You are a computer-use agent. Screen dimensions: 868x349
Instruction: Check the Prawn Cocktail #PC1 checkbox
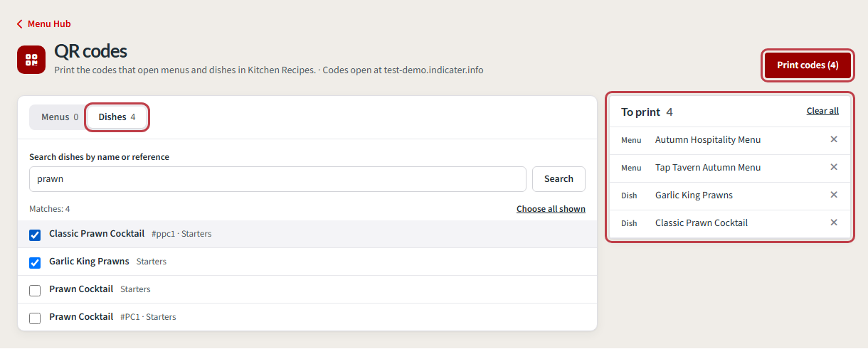click(35, 318)
